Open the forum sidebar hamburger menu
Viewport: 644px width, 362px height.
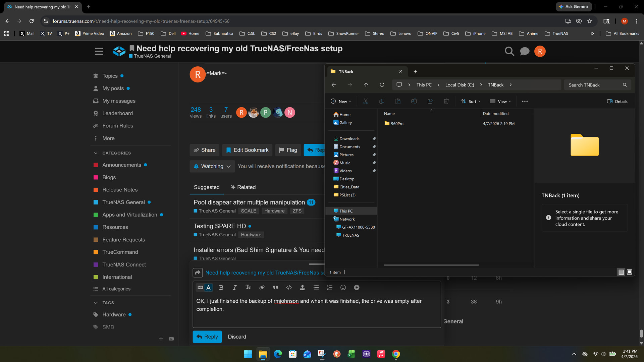pyautogui.click(x=99, y=51)
